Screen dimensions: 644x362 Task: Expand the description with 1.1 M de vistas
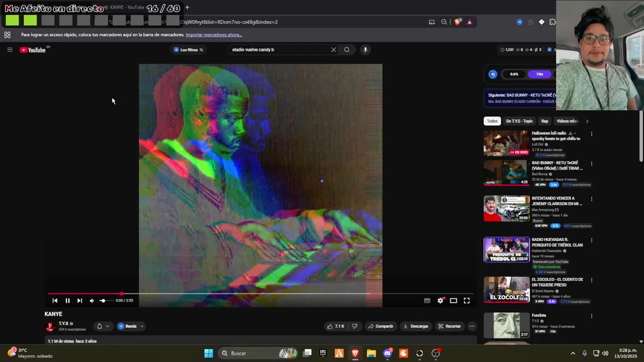coord(260,341)
